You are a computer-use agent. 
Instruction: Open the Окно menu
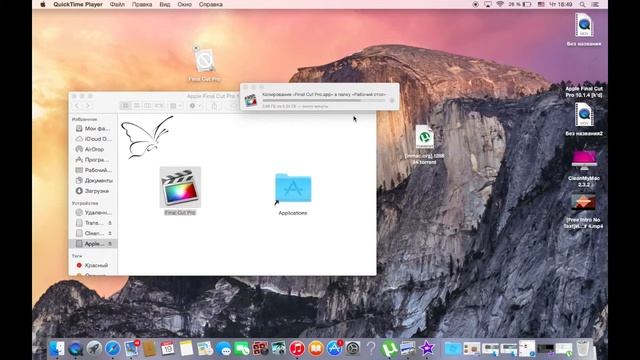coord(184,4)
